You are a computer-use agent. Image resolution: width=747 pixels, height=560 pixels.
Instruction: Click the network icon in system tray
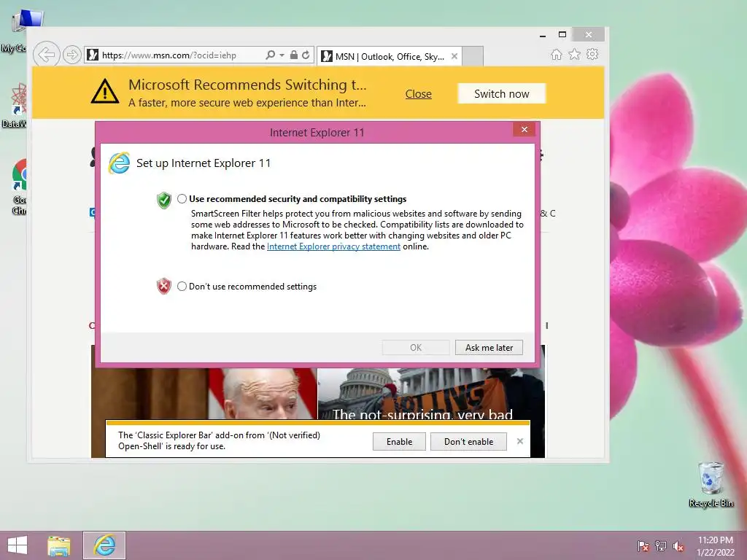point(661,546)
